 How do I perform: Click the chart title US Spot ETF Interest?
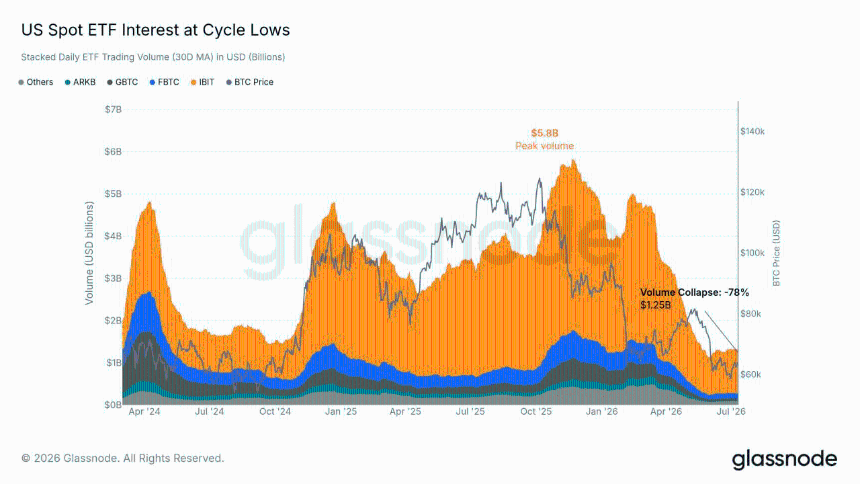[x=155, y=30]
